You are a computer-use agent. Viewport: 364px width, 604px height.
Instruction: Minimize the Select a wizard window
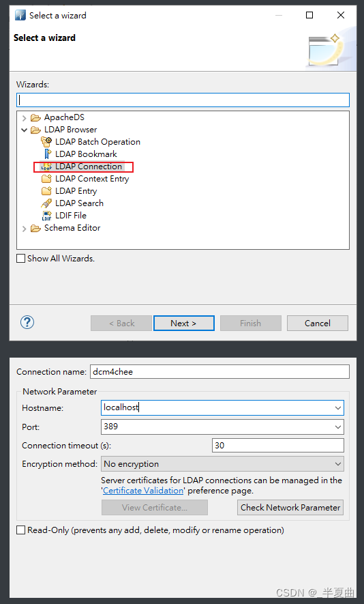[x=279, y=15]
